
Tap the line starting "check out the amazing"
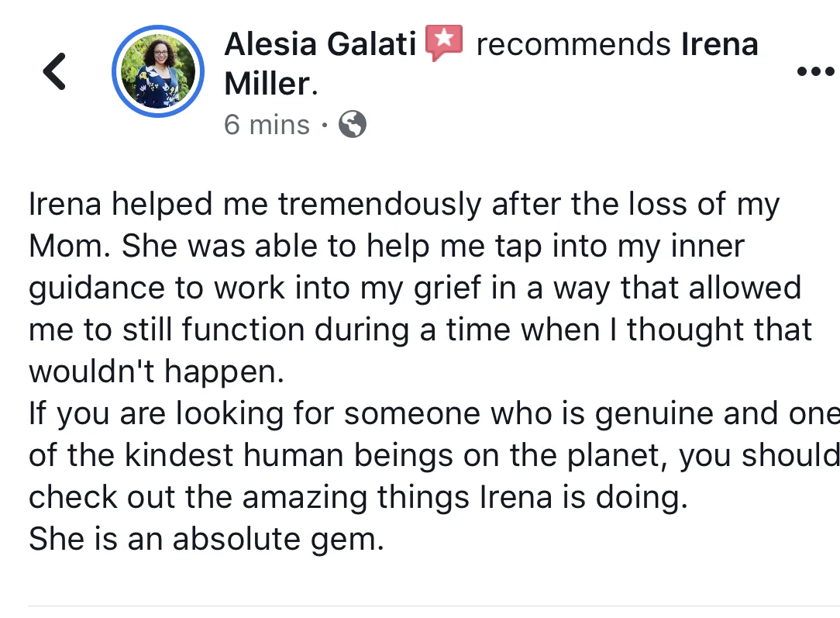358,497
